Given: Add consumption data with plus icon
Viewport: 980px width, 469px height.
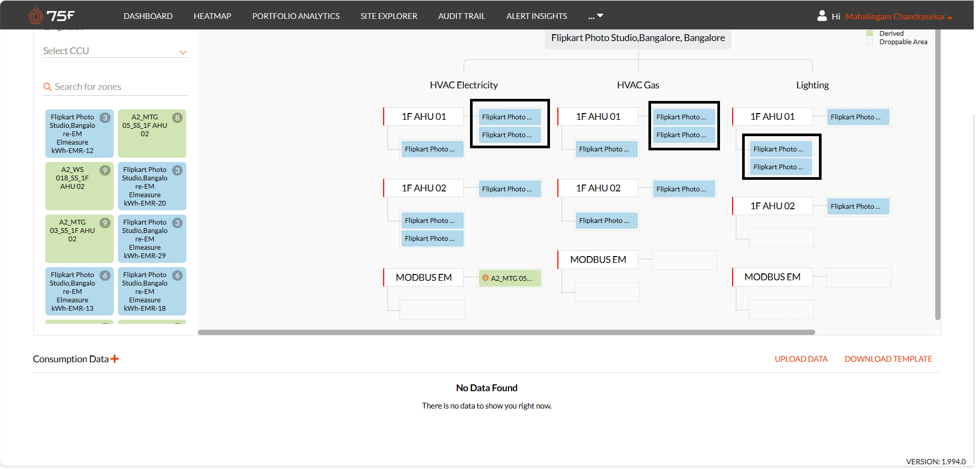Looking at the screenshot, I should (x=115, y=359).
